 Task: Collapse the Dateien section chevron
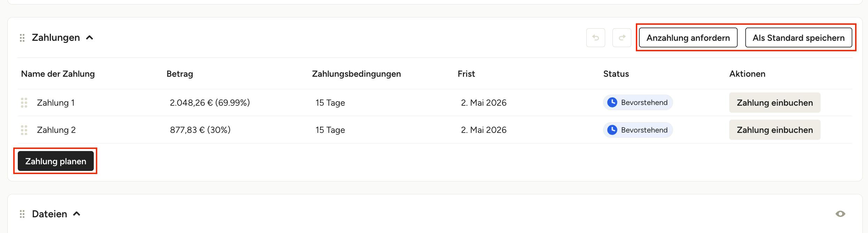[x=77, y=214]
